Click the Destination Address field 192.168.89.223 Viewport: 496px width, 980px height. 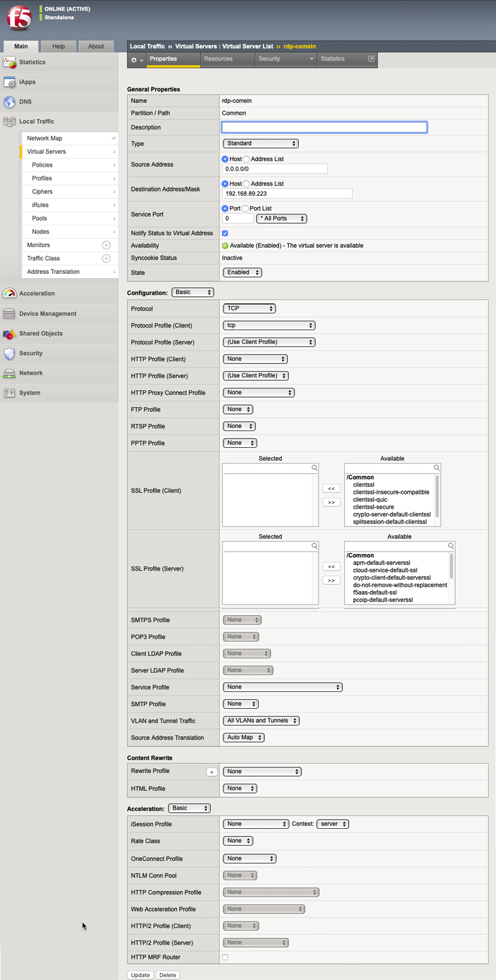click(287, 194)
